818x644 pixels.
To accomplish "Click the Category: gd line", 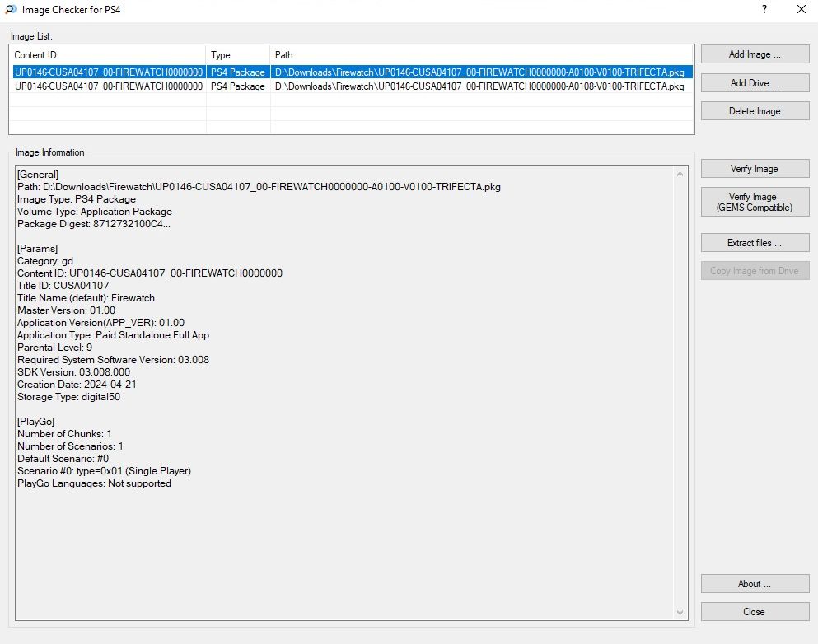I will point(44,261).
